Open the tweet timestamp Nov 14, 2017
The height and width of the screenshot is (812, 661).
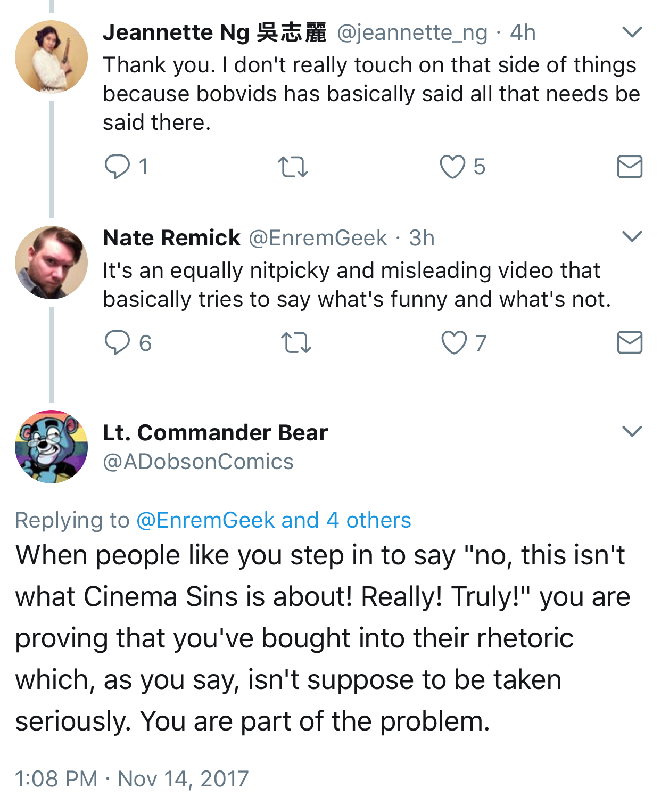pyautogui.click(x=131, y=778)
